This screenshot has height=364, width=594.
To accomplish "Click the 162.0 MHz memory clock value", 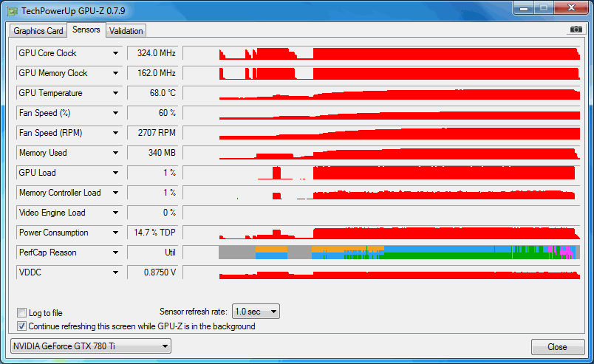I will pyautogui.click(x=153, y=73).
